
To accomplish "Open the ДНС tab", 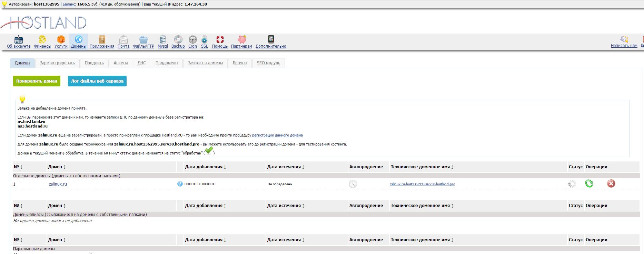I will (141, 63).
